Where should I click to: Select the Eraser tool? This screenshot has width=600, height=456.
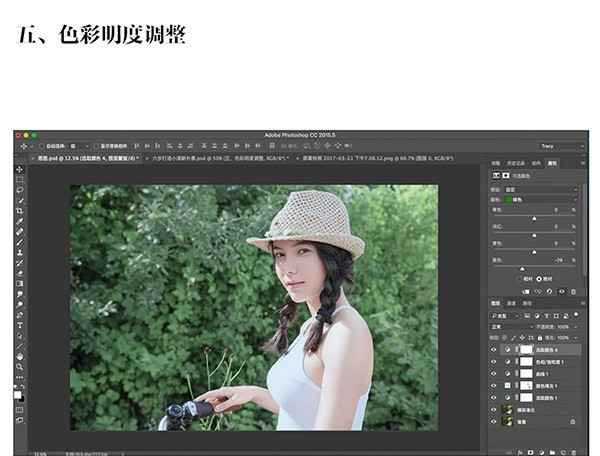pos(20,272)
